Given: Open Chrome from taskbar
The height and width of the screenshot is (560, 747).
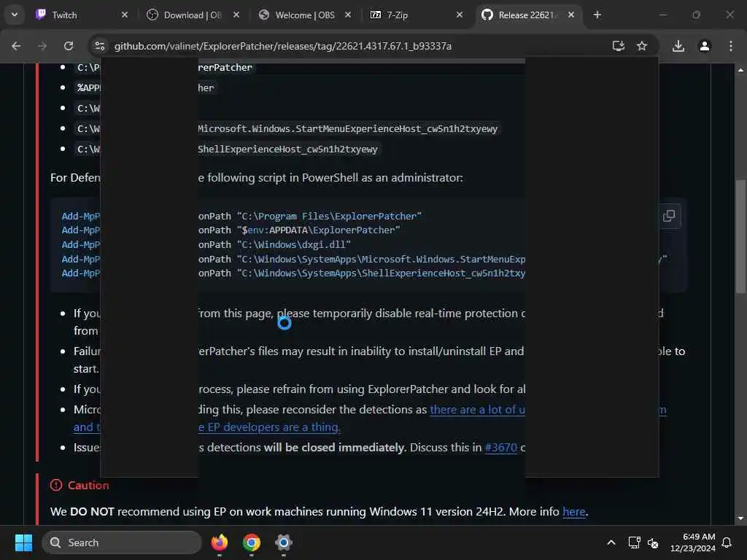Looking at the screenshot, I should point(252,542).
